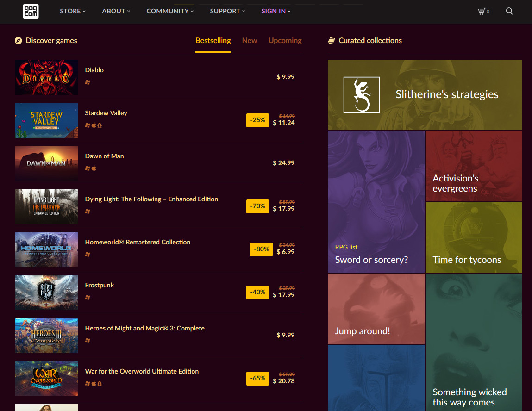Click the Stardew Valley cover thumbnail
This screenshot has width=532, height=411.
[x=46, y=120]
